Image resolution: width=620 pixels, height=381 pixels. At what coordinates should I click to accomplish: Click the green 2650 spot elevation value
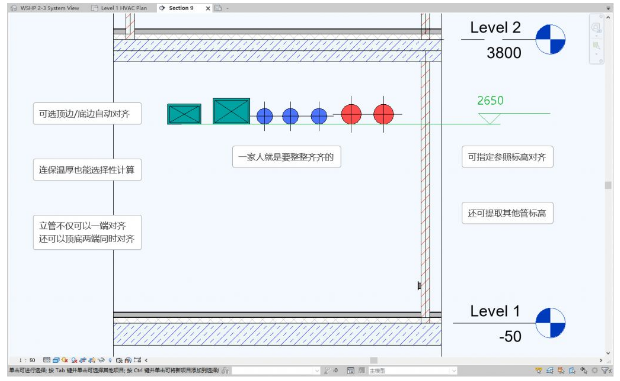(x=490, y=100)
